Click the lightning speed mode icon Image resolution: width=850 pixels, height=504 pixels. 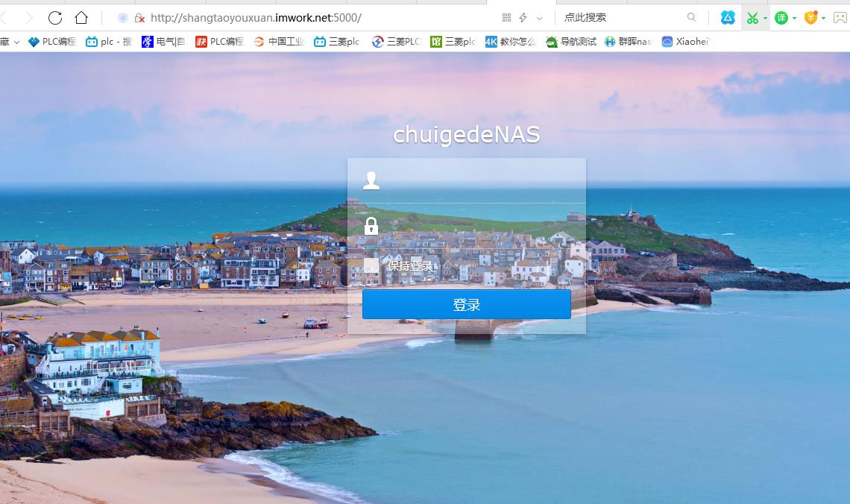click(523, 18)
